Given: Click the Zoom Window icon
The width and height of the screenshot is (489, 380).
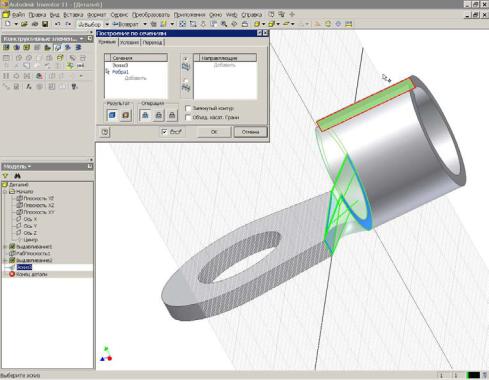Looking at the screenshot, I should point(193,24).
